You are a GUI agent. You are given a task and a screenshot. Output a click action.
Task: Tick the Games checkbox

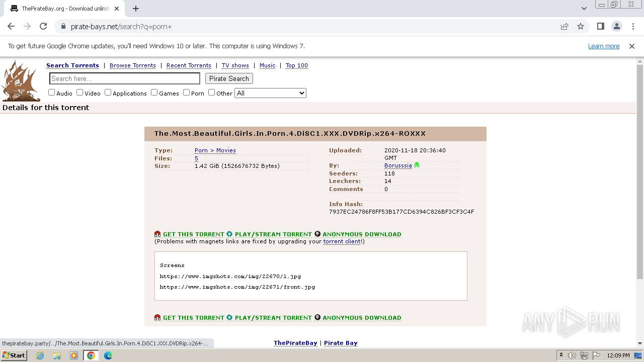[x=154, y=93]
